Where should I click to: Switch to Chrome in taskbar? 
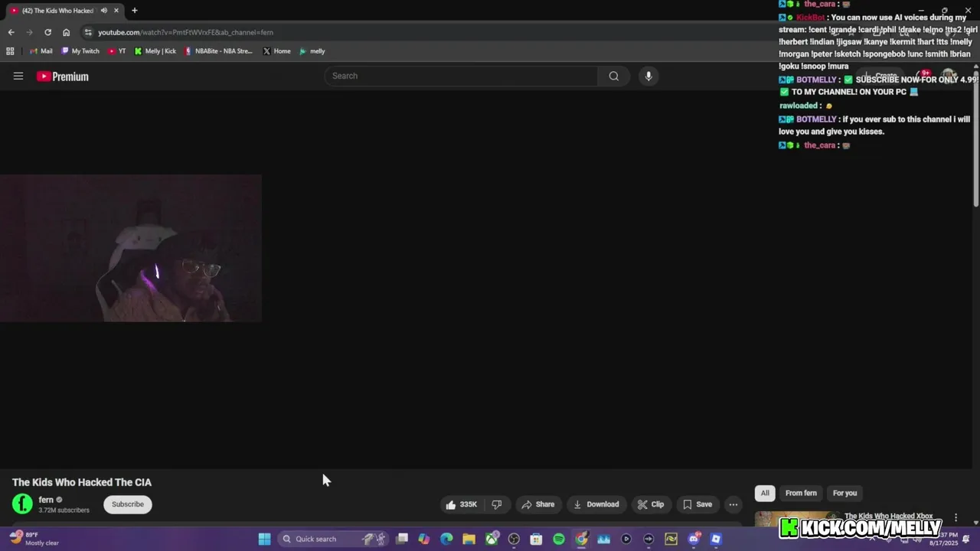[x=581, y=539]
